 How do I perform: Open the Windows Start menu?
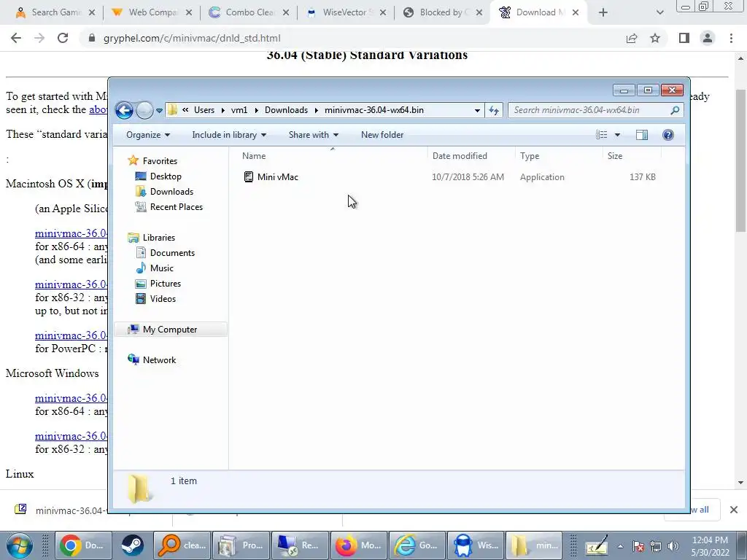tap(18, 545)
